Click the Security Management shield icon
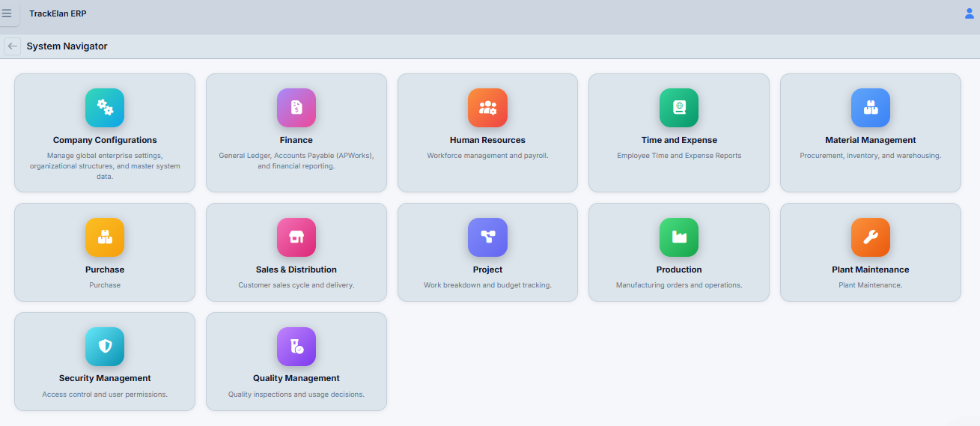 pyautogui.click(x=105, y=347)
